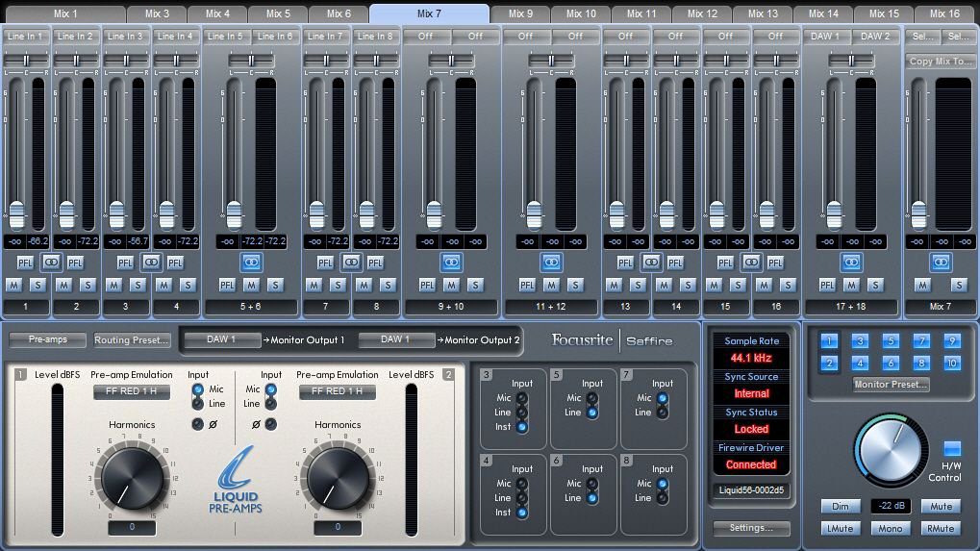Select monitor output 2 button
Viewport: 980px width, 551px height.
[829, 363]
